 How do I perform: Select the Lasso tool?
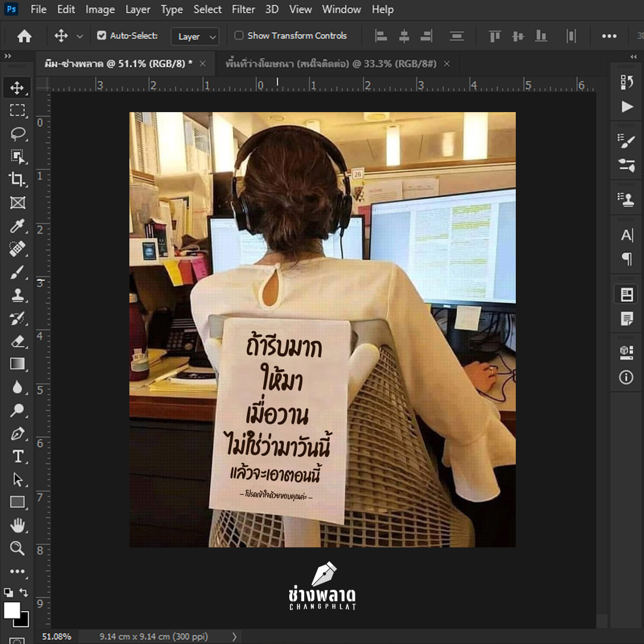point(17,134)
